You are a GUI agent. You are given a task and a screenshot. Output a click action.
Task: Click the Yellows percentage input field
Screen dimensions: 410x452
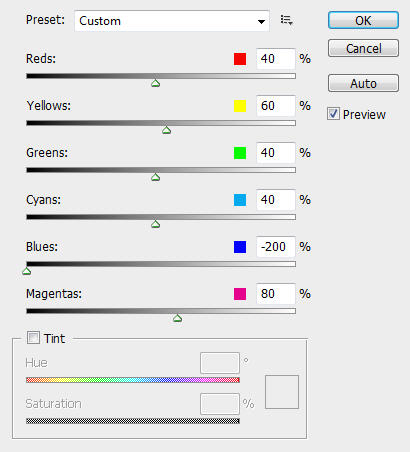pos(276,106)
